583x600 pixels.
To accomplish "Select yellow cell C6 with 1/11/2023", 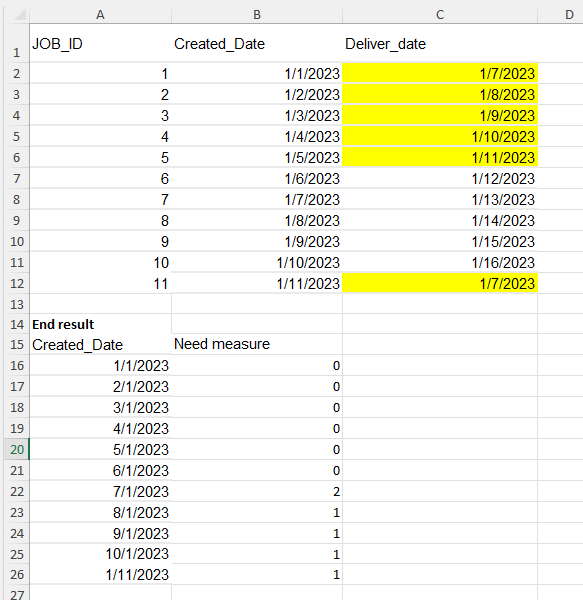I will click(440, 157).
